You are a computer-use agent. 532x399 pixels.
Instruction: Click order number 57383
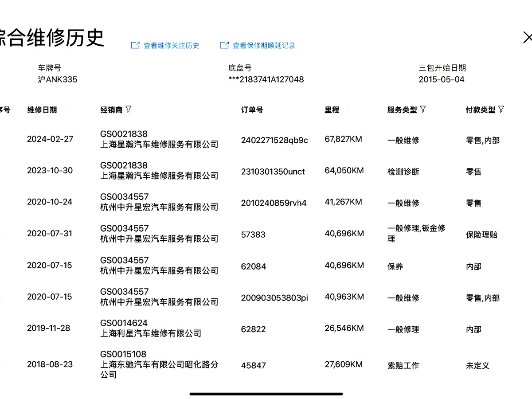(x=253, y=235)
